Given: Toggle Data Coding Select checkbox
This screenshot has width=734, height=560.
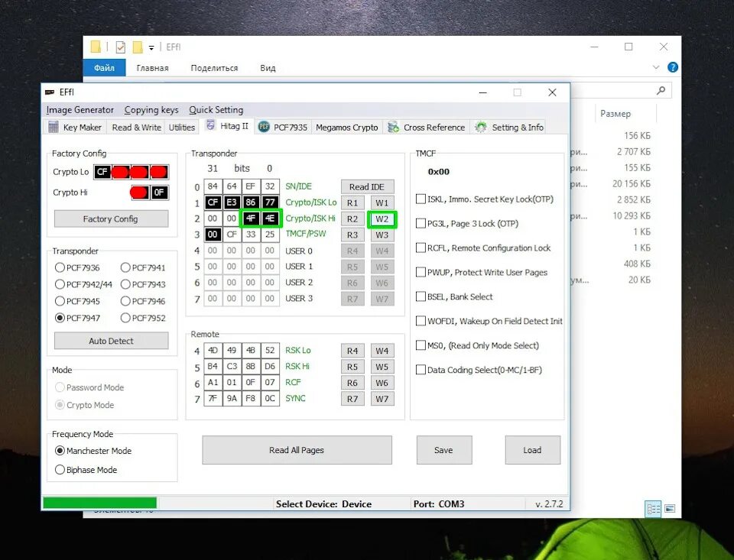Looking at the screenshot, I should pos(421,370).
